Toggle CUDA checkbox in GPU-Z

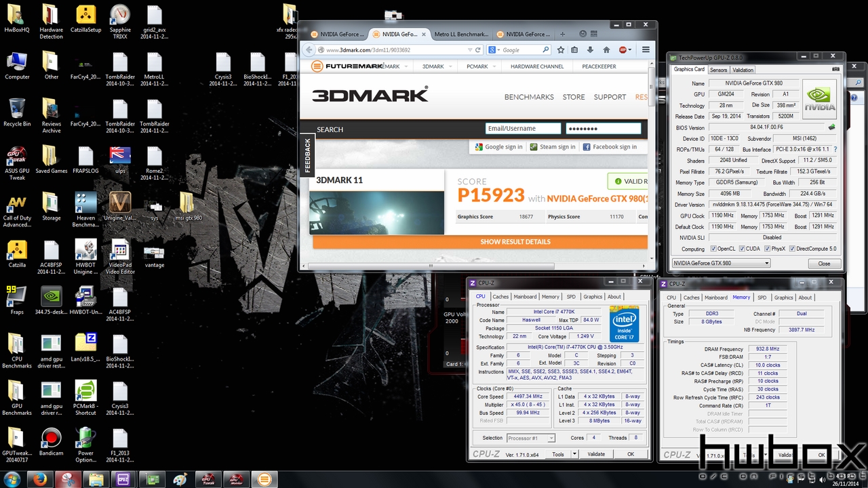tap(741, 249)
